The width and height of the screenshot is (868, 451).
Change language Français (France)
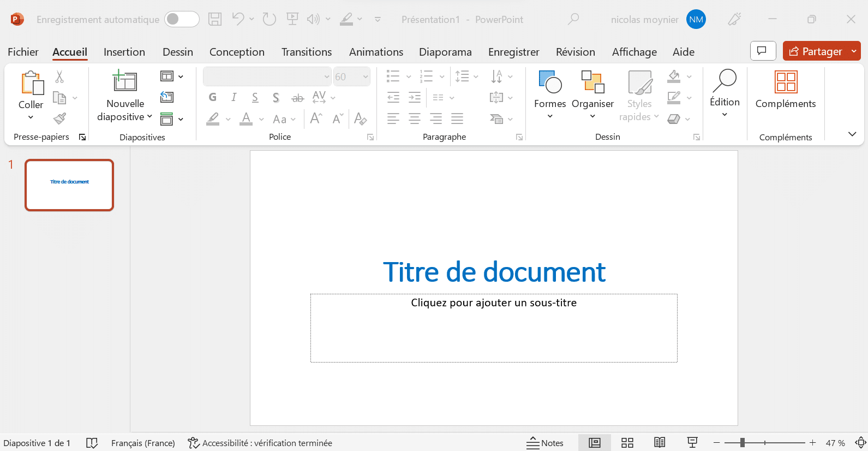click(143, 443)
